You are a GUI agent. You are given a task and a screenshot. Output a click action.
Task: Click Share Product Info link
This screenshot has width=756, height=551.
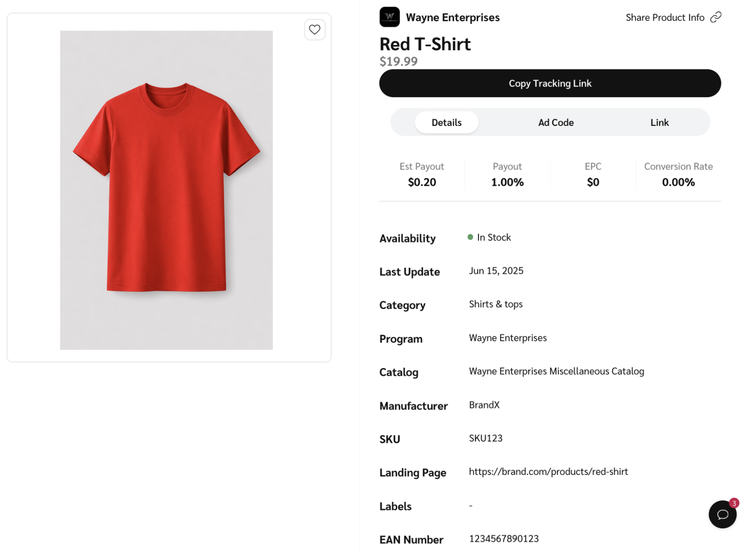click(x=665, y=17)
